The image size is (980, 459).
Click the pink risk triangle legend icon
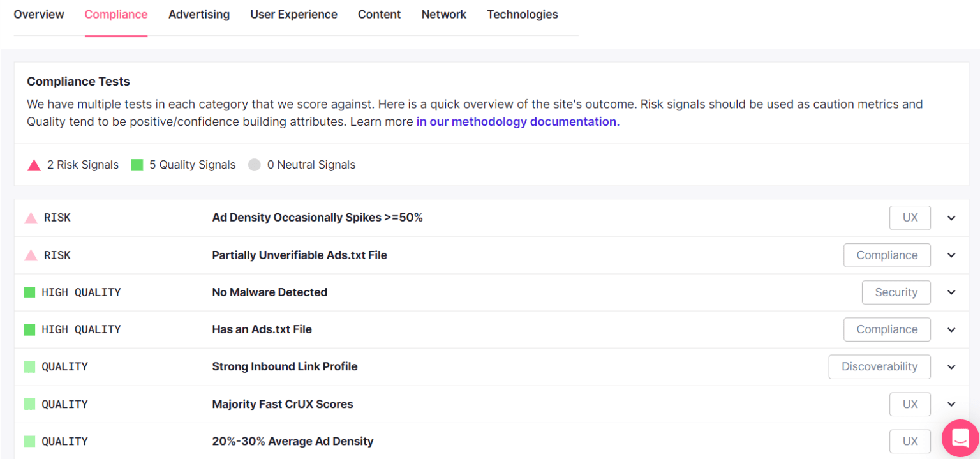tap(33, 165)
